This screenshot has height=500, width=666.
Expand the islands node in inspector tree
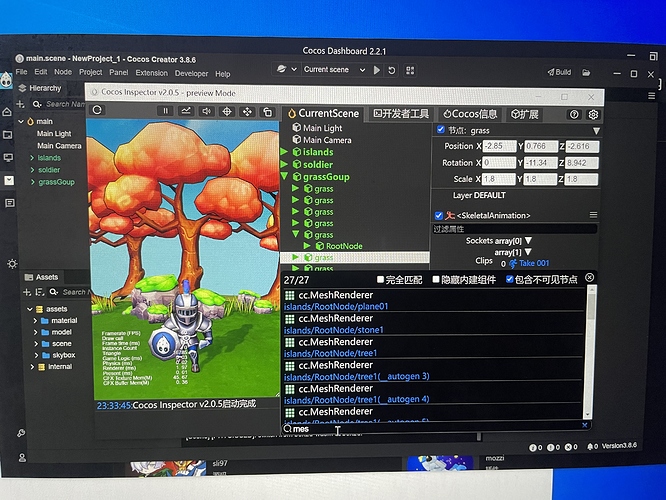pos(284,152)
